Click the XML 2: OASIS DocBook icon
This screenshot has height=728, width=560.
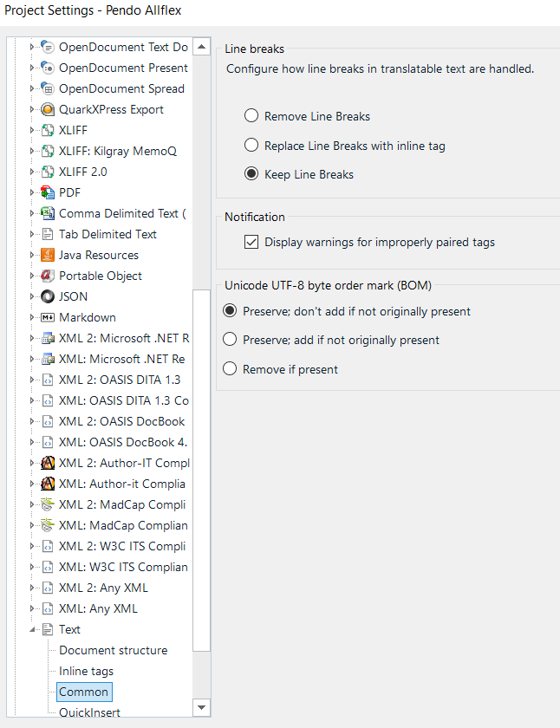point(48,421)
